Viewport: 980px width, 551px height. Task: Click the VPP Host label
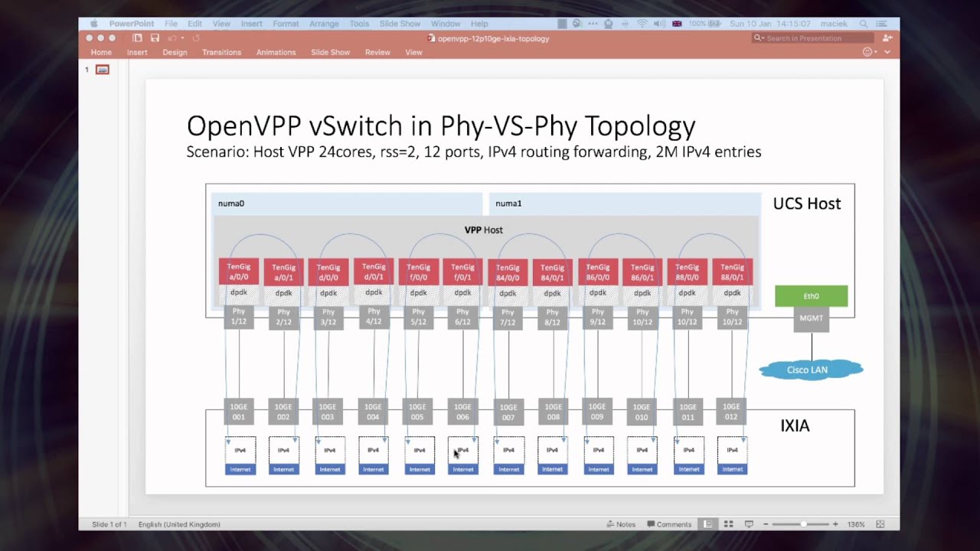point(483,230)
